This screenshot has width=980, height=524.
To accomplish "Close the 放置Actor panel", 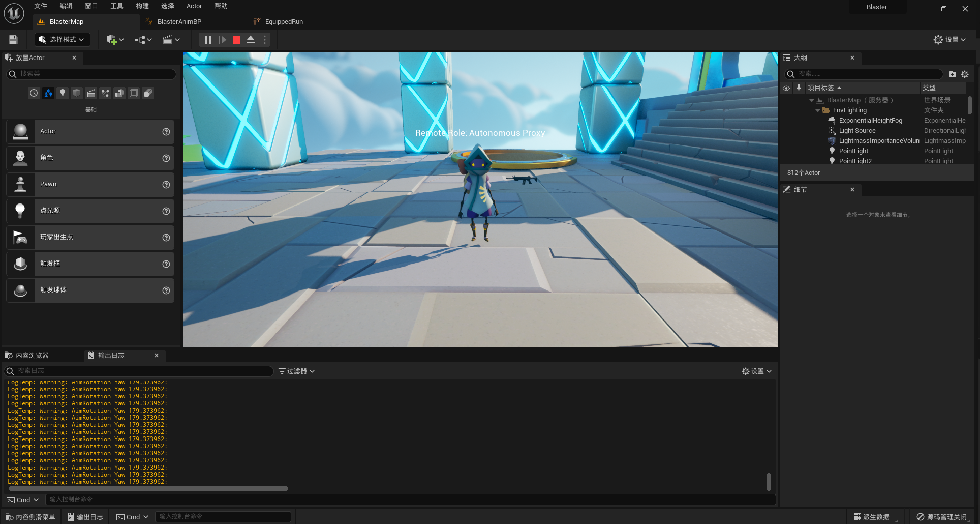I will point(74,58).
